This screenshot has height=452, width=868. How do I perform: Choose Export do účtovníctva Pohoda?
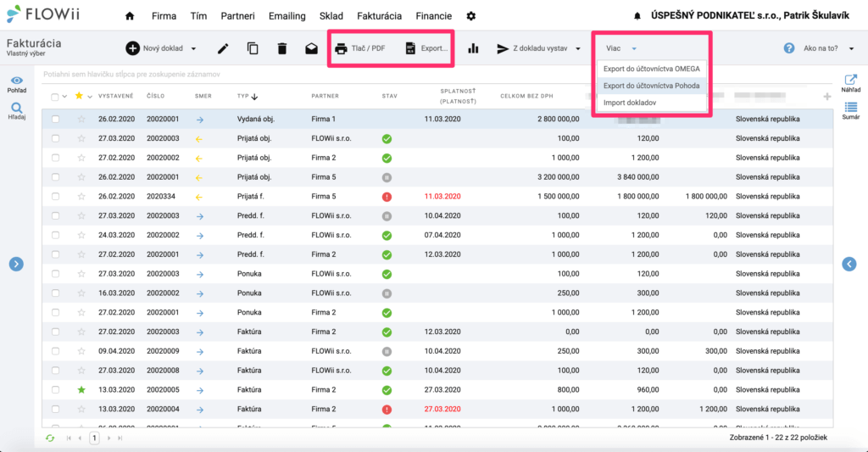pos(652,86)
